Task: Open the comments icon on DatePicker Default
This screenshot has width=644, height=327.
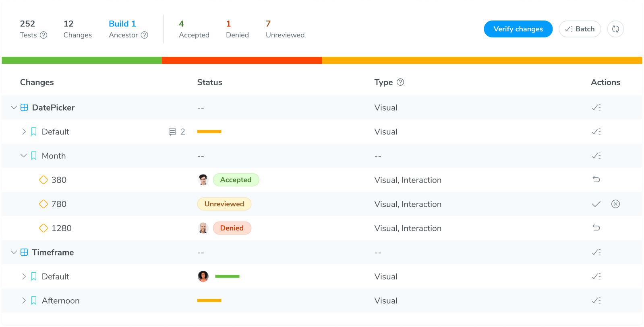Action: tap(172, 132)
